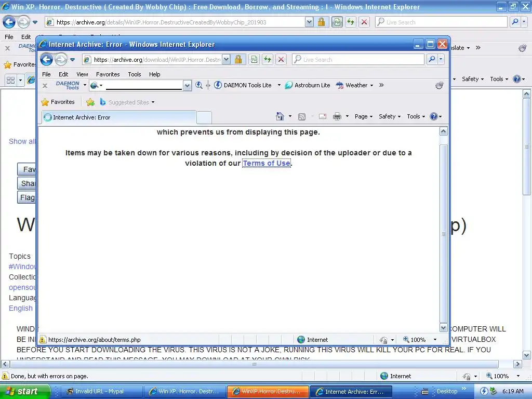This screenshot has width=532, height=399.
Task: Click the Desktop toolbar in the taskbar
Action: pyautogui.click(x=447, y=391)
